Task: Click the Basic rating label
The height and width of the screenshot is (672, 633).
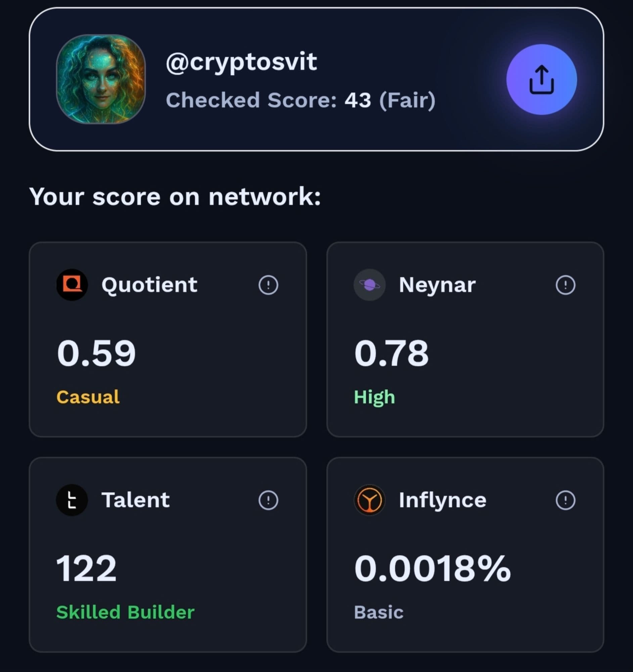Action: [x=379, y=612]
